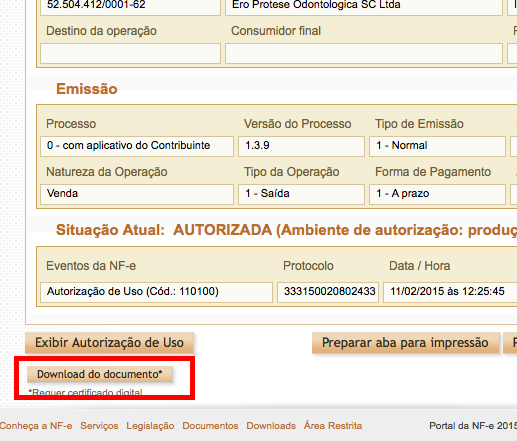The image size is (517, 441).
Task: Click the Download do documento button
Action: click(x=100, y=374)
